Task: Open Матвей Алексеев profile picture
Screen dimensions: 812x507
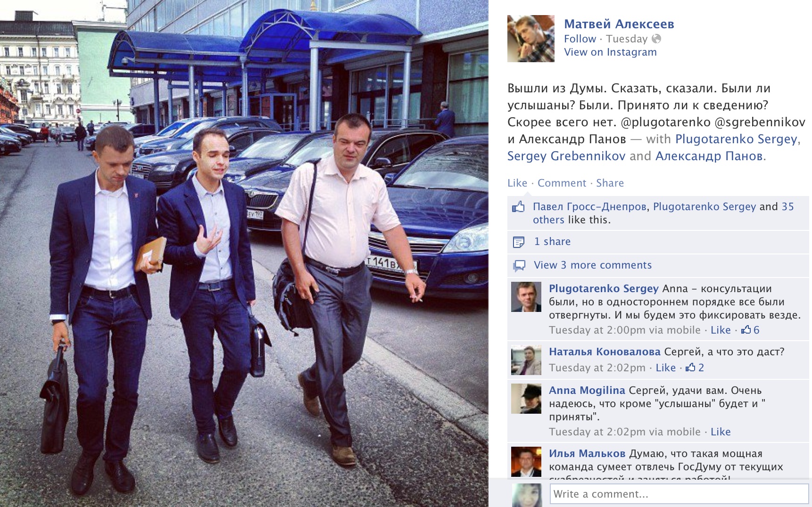Action: tap(531, 39)
